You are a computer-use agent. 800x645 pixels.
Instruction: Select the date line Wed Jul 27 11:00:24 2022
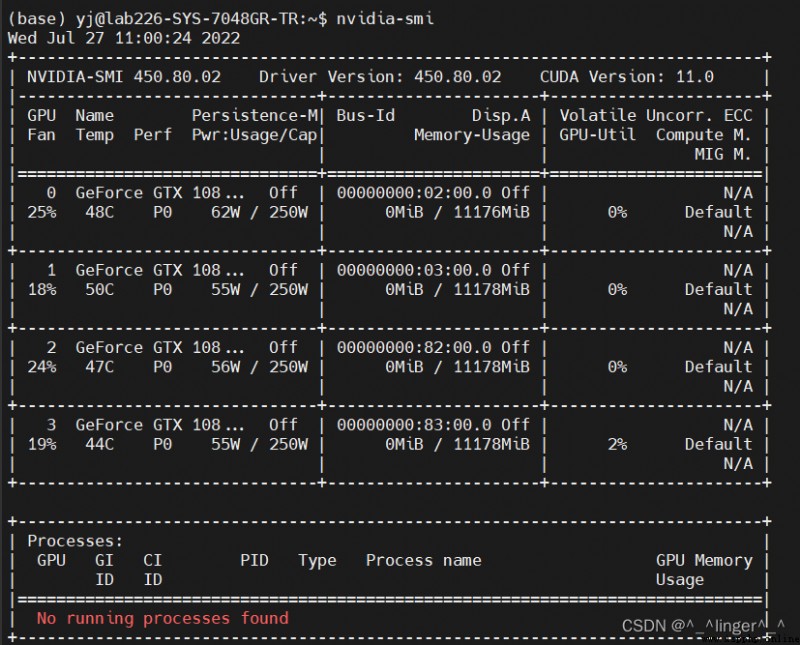coord(123,38)
